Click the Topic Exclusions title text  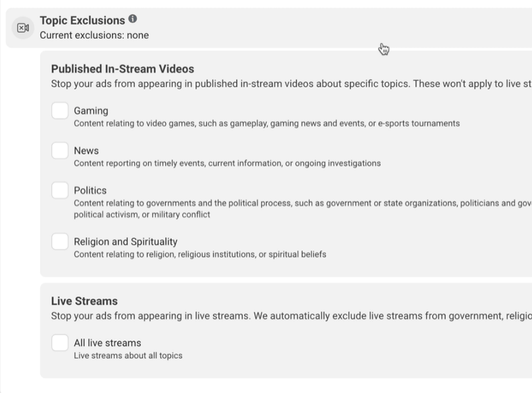coord(82,21)
